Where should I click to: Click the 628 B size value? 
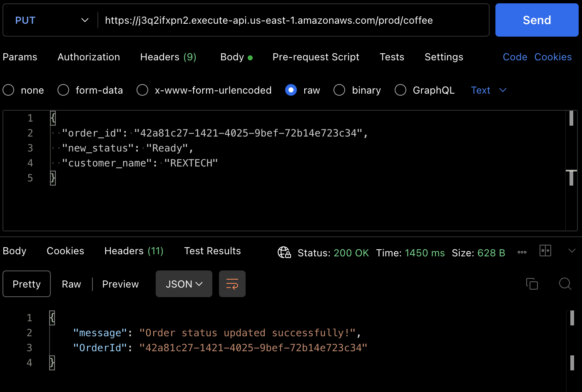(x=491, y=253)
